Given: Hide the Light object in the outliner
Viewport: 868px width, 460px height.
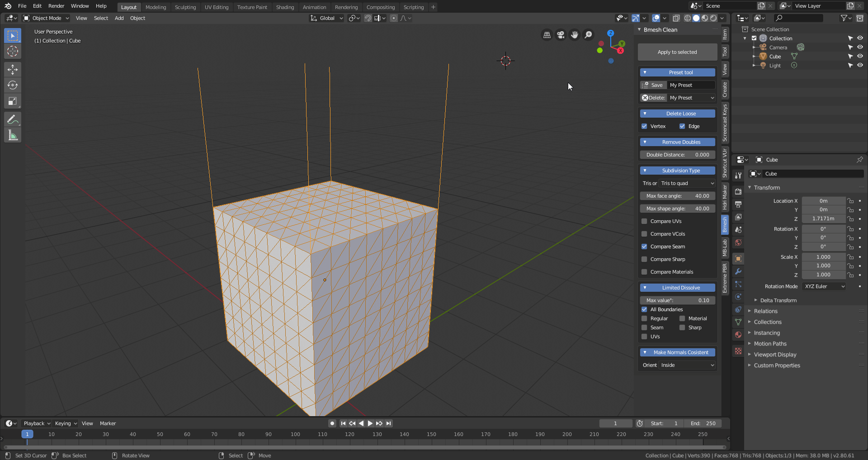Looking at the screenshot, I should point(860,65).
